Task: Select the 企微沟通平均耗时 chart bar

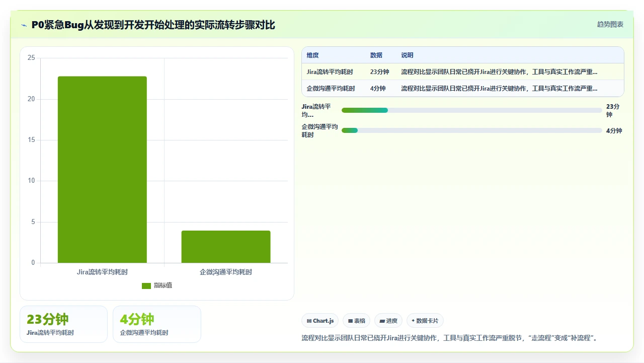Action: pyautogui.click(x=226, y=247)
